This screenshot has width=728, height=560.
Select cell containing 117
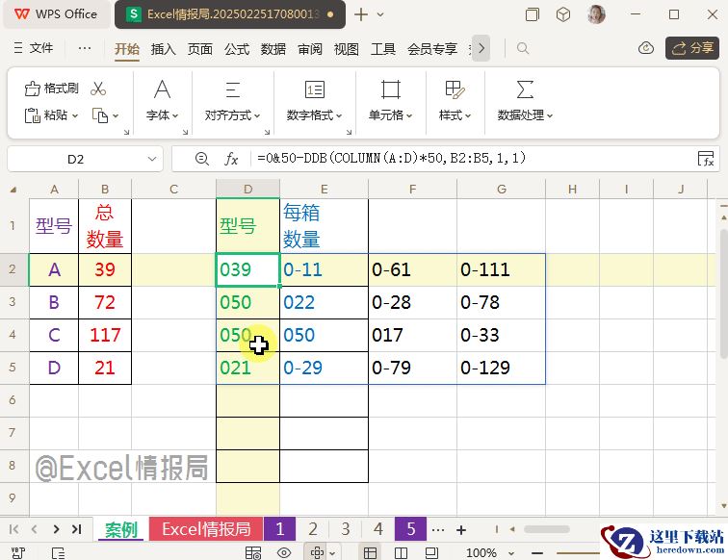pyautogui.click(x=105, y=335)
